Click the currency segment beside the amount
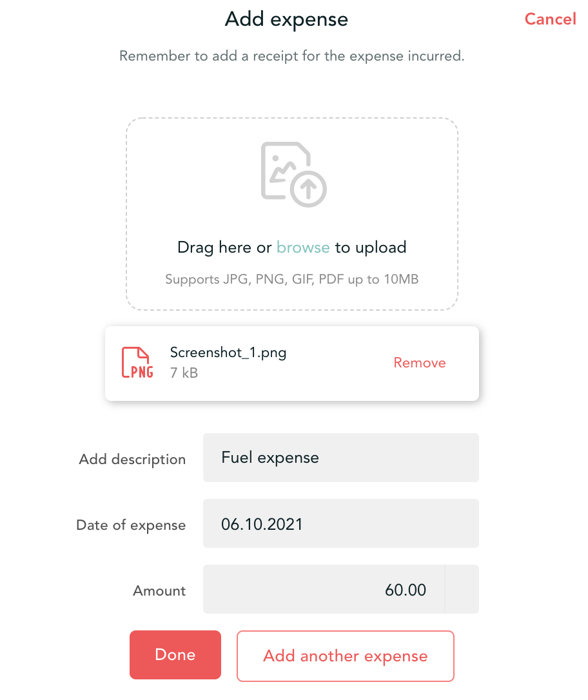 [x=462, y=588]
